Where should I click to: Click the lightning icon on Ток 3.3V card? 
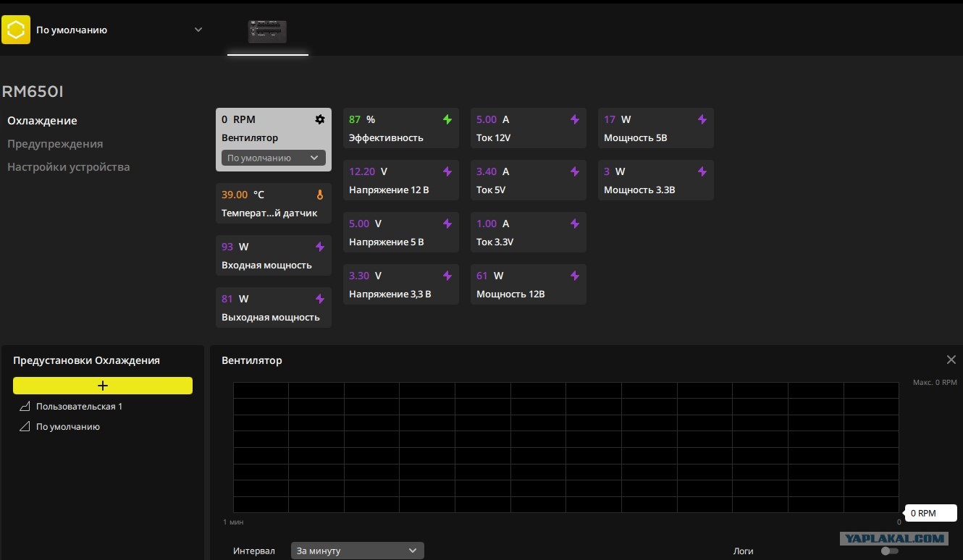(x=575, y=224)
